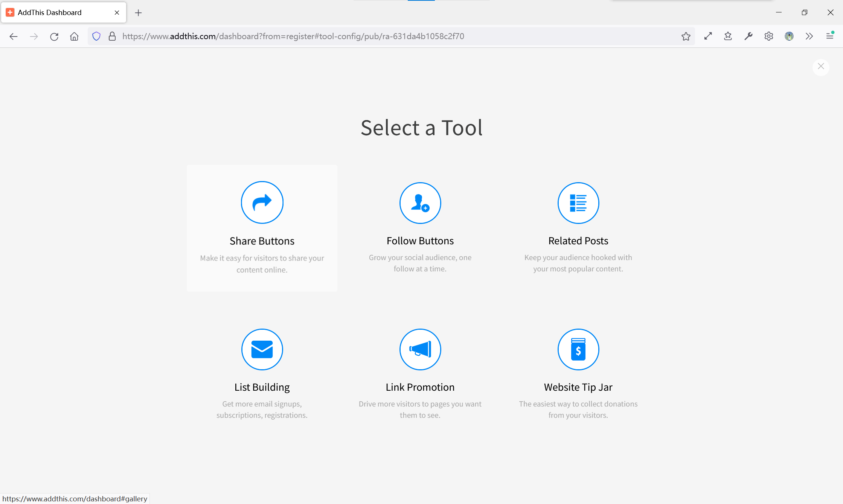Choose the Follow Buttons person icon
The height and width of the screenshot is (504, 843).
pyautogui.click(x=420, y=203)
